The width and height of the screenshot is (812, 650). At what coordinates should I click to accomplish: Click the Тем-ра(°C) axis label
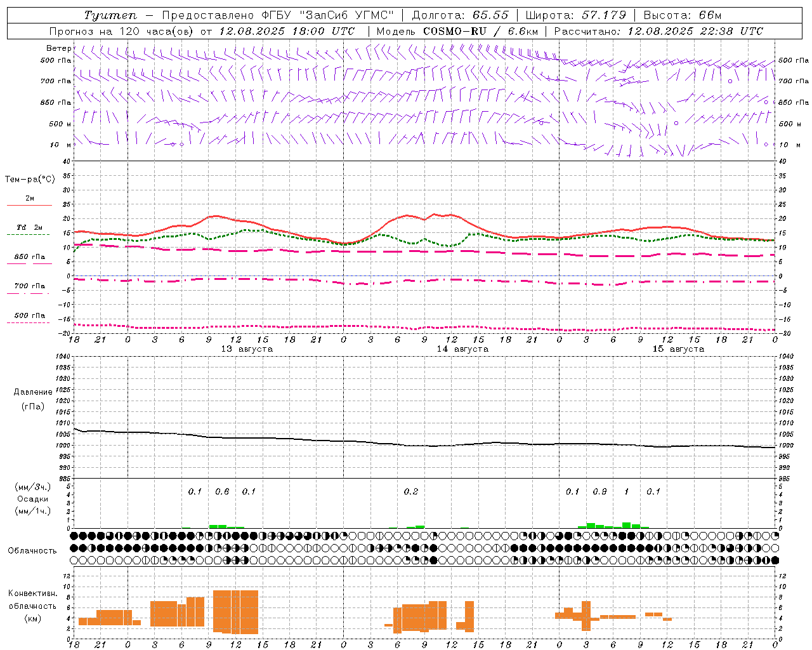pyautogui.click(x=30, y=180)
